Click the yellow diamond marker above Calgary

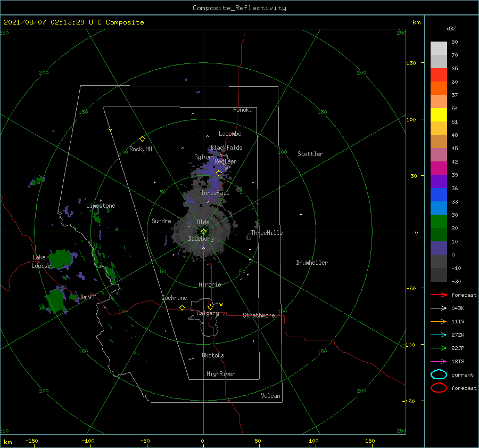(210, 307)
